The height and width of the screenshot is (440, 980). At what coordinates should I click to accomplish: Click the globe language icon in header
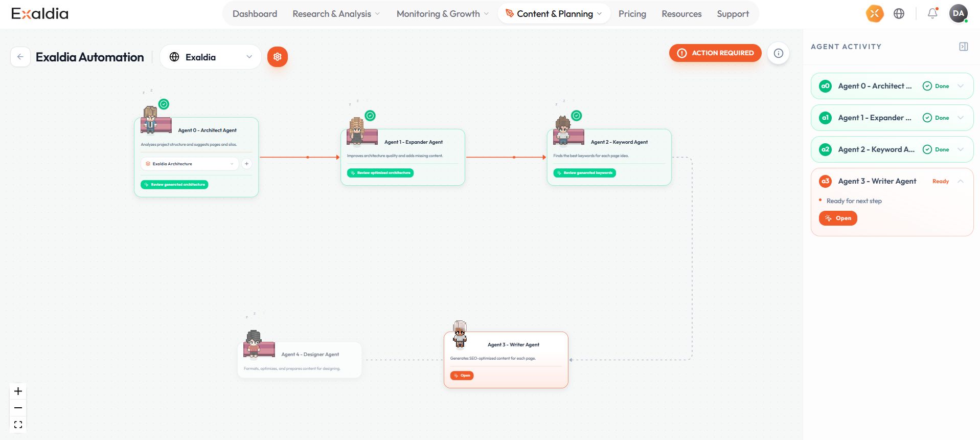tap(899, 14)
